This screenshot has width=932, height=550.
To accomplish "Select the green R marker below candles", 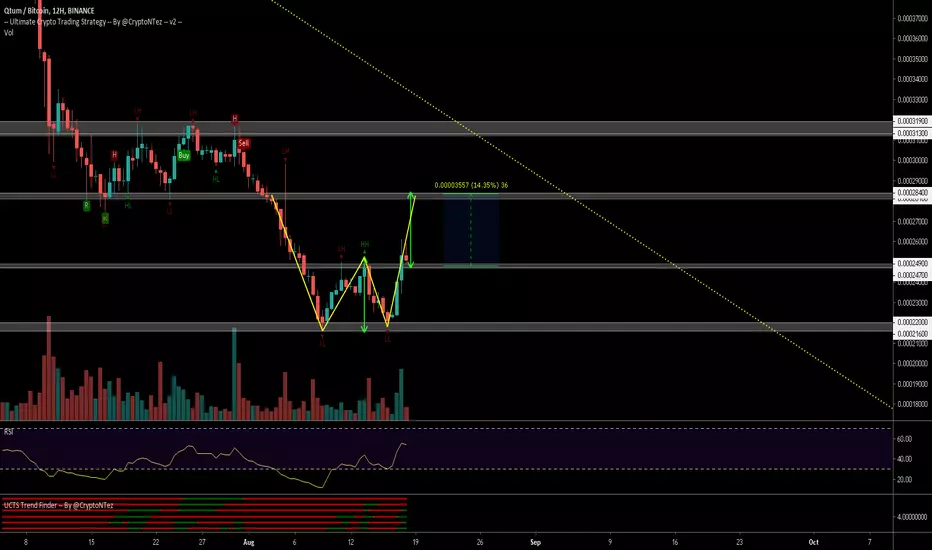I will pos(86,205).
